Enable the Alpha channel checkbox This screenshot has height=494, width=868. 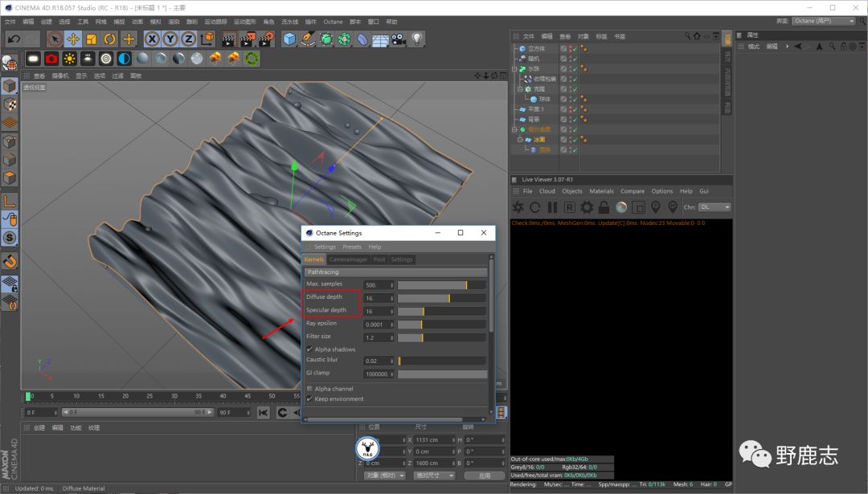point(309,389)
